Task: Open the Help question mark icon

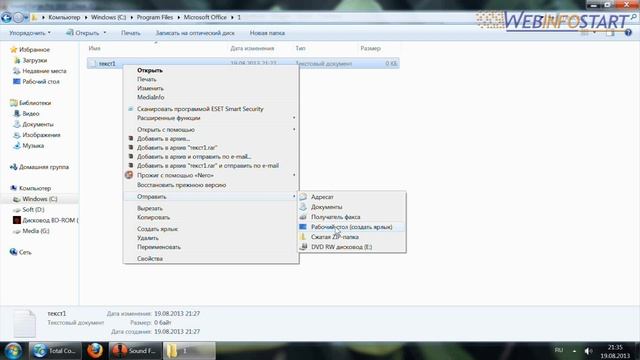Action: tap(628, 33)
